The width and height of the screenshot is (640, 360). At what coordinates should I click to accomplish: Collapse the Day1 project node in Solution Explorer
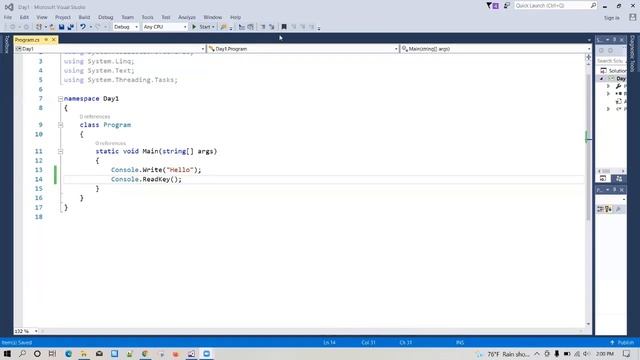point(602,79)
